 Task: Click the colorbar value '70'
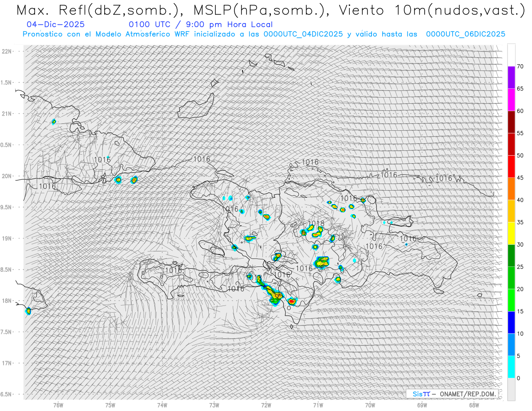tap(520, 67)
